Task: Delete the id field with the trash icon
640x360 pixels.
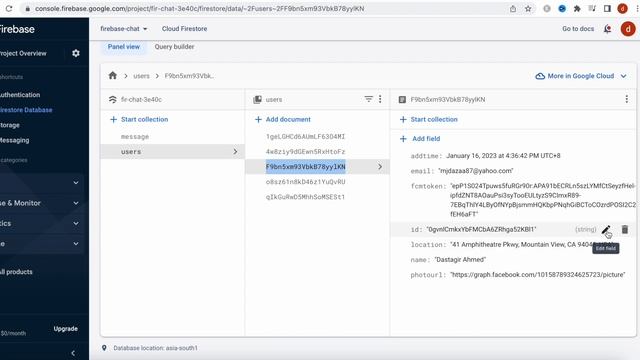Action: point(624,229)
